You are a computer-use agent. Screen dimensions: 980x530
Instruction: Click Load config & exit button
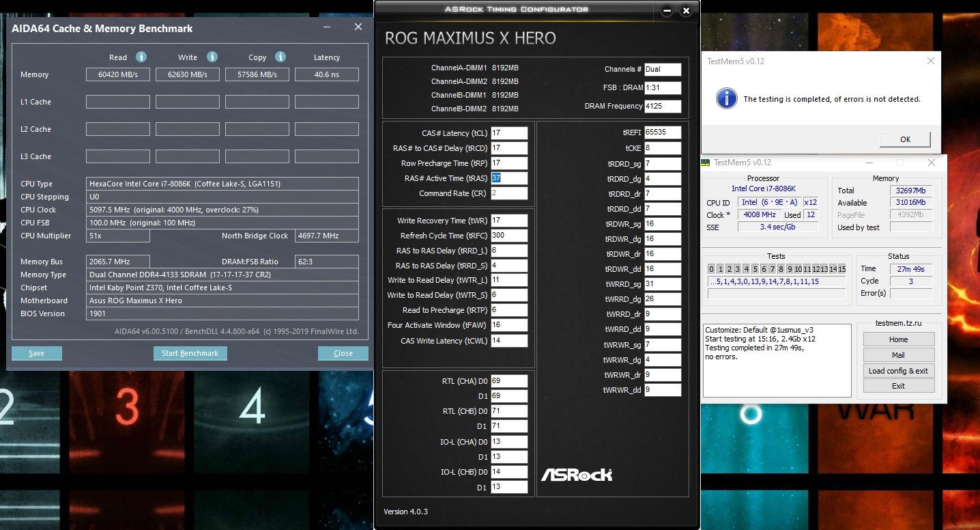898,371
